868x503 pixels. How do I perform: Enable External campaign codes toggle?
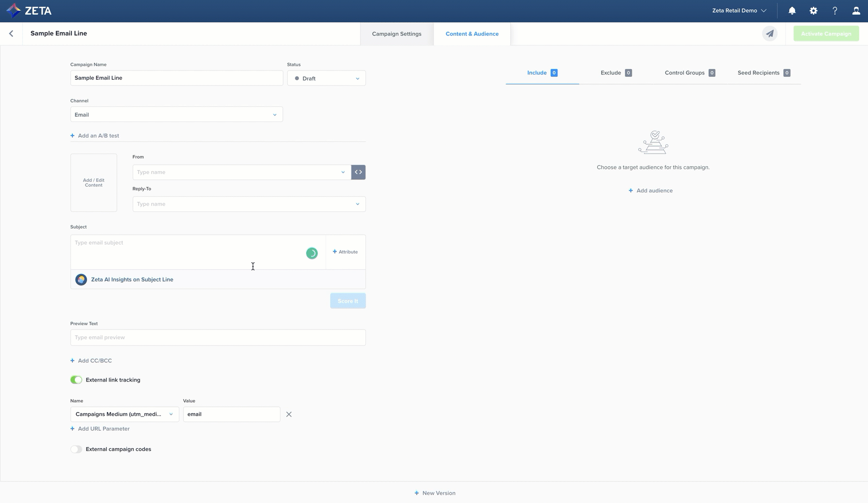(x=76, y=449)
